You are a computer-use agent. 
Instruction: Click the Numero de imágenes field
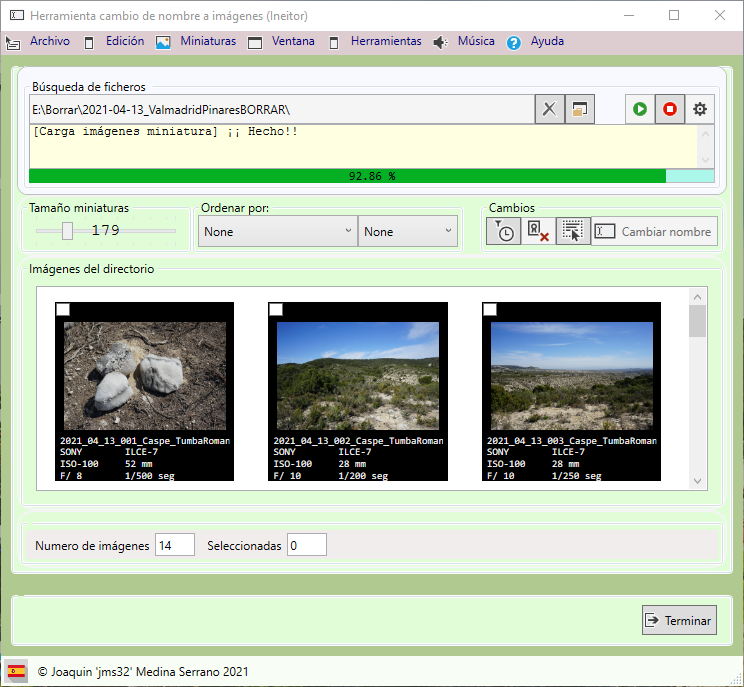coord(175,545)
